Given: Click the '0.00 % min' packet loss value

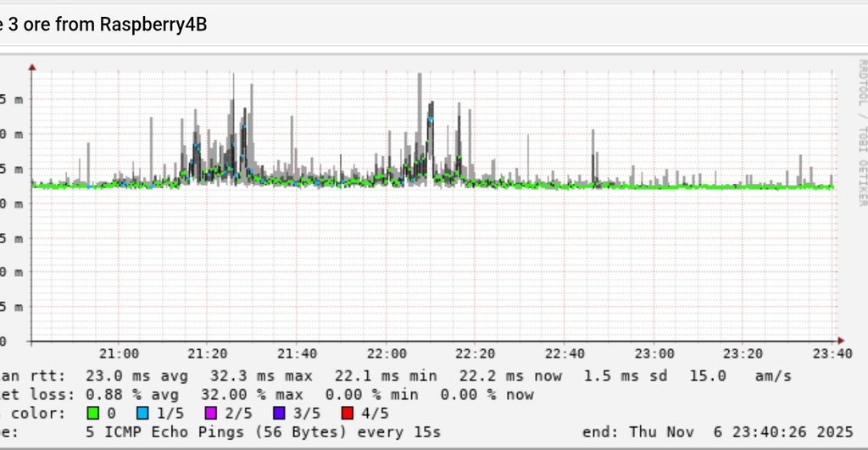Looking at the screenshot, I should [x=371, y=395].
